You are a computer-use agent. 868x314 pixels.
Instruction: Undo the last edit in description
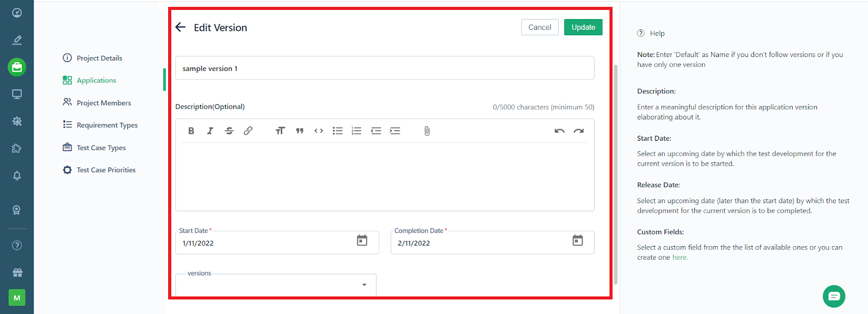pos(559,131)
